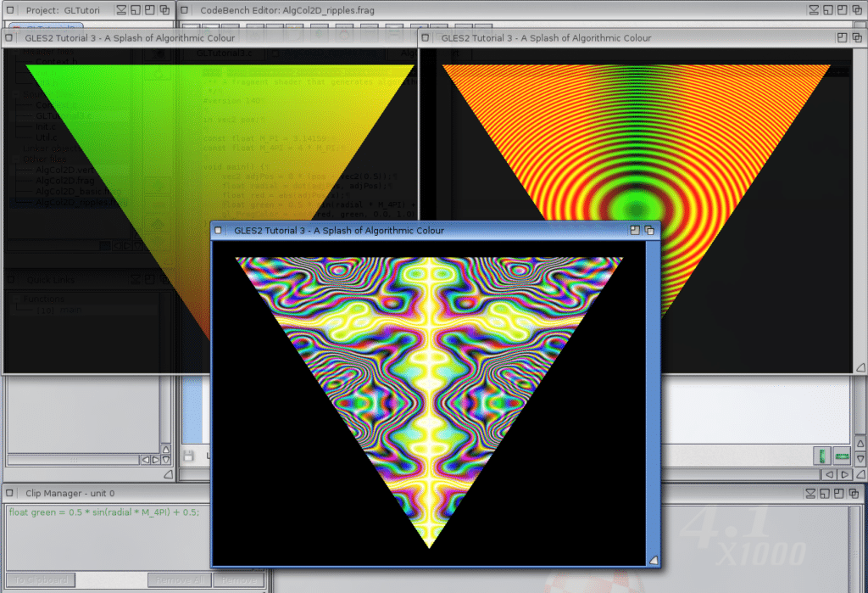Viewport: 868px width, 593px height.
Task: Select the 'float green = 0.5 * sin' clip entry
Action: point(104,512)
